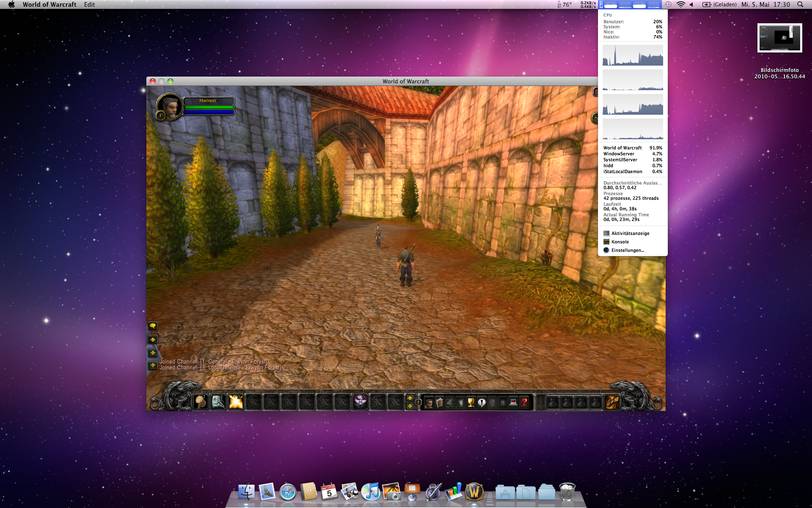Viewport: 812px width, 508px height.
Task: Launch Keynote from the Dock
Action: [412, 492]
